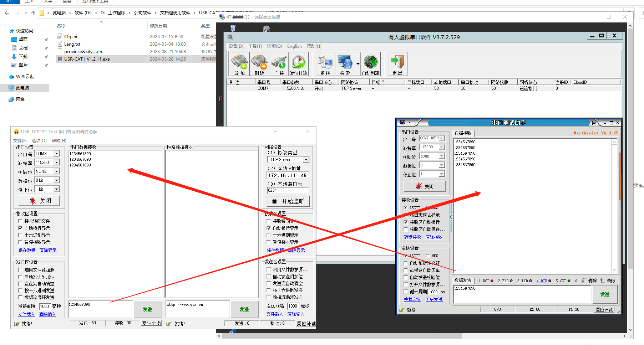
Task: Toggle 接收区自动换行 in UartAssist
Action: (x=406, y=222)
